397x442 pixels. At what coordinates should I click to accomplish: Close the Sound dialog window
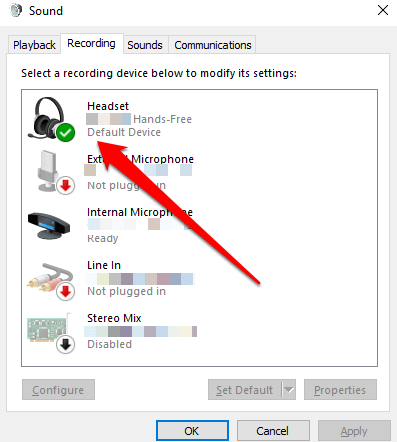[x=383, y=10]
